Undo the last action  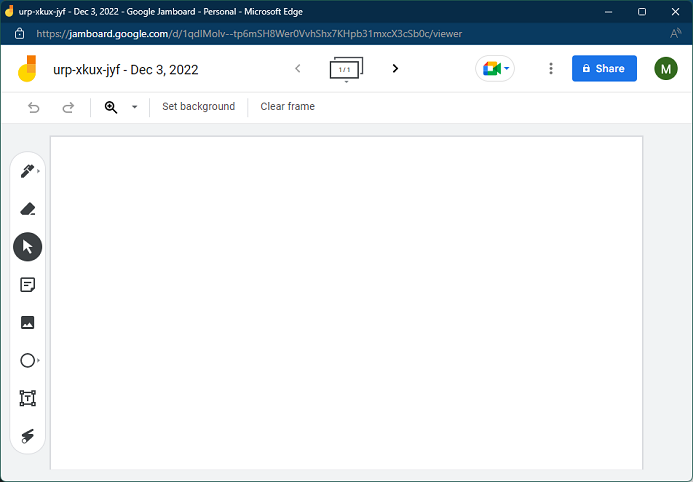pyautogui.click(x=34, y=107)
